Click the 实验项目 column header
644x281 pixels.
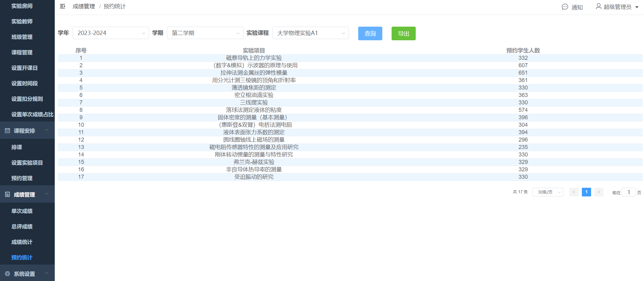coord(254,50)
